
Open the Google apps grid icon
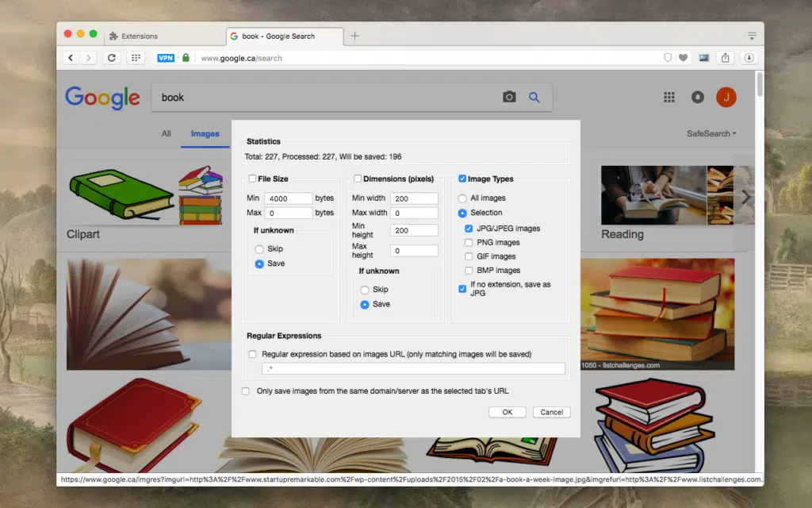click(668, 96)
